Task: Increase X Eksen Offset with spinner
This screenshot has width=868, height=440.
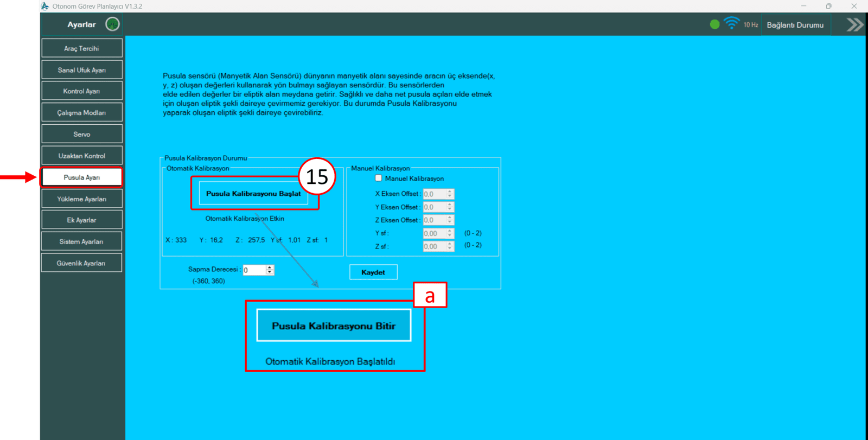Action: click(x=450, y=192)
